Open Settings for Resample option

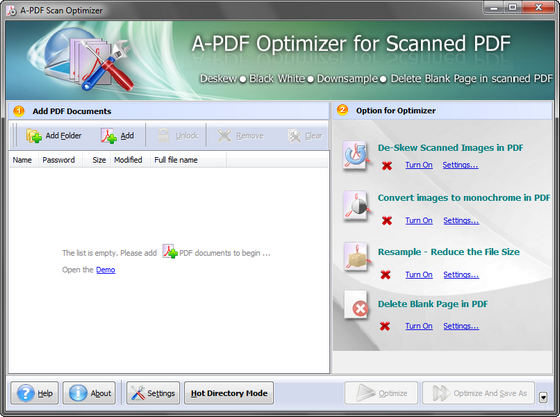(461, 275)
